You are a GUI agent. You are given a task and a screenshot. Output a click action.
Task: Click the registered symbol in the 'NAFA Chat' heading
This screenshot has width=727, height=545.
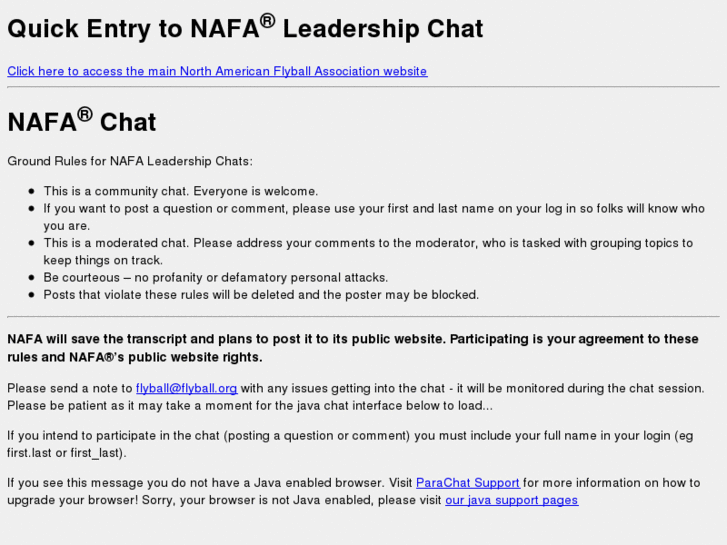pyautogui.click(x=85, y=113)
